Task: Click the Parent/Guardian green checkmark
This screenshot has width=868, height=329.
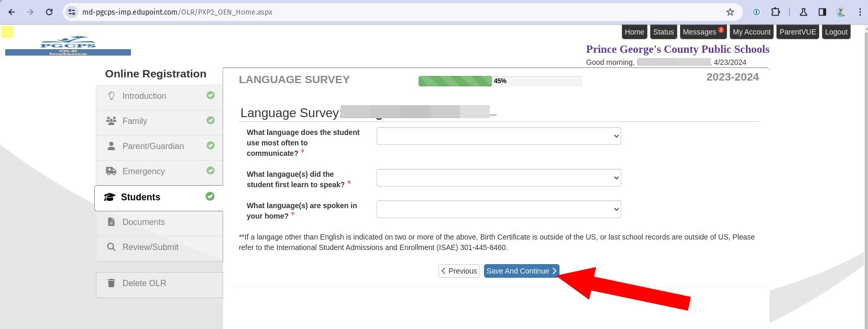Action: 211,145
